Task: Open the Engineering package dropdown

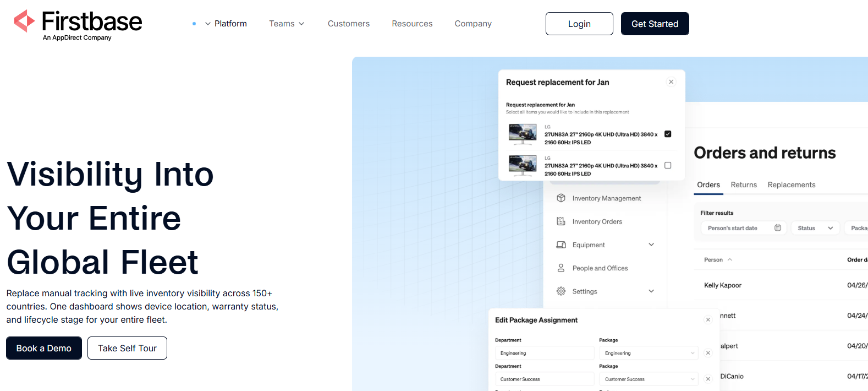Action: (649, 353)
